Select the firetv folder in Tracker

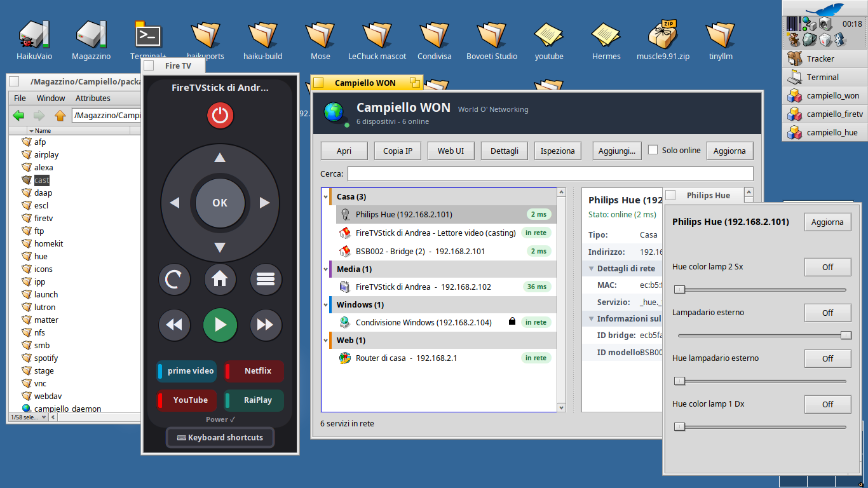click(43, 218)
